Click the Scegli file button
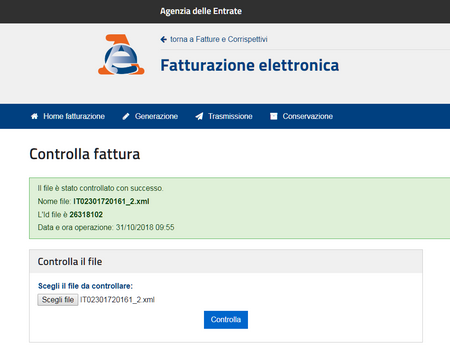The image size is (450, 364). click(x=58, y=300)
